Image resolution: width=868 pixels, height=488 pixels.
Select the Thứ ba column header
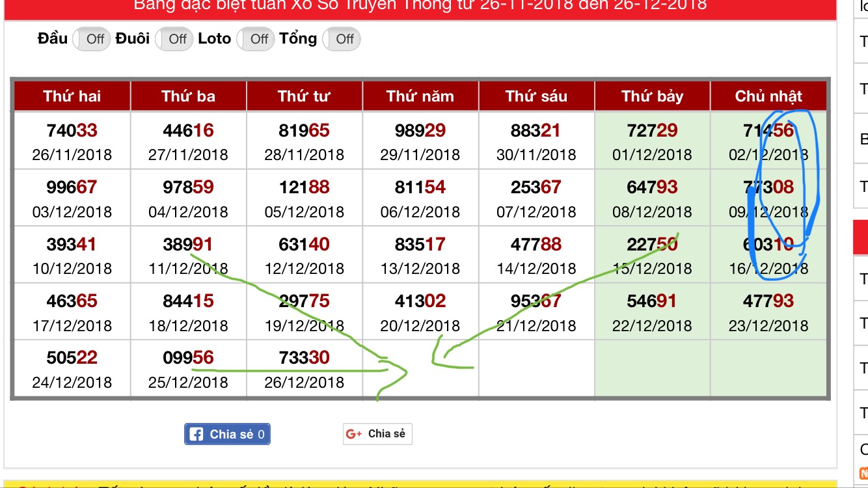(x=188, y=96)
